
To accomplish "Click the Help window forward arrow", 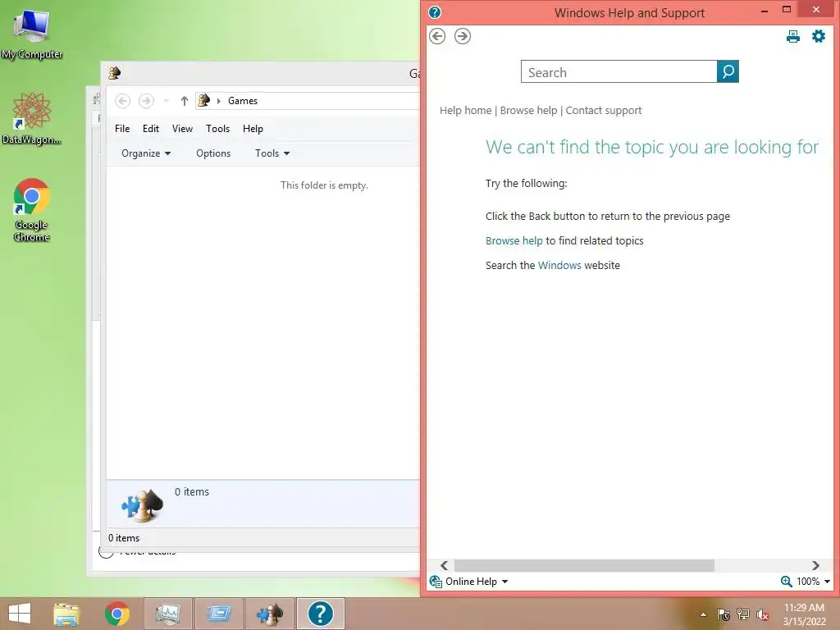I will click(463, 36).
